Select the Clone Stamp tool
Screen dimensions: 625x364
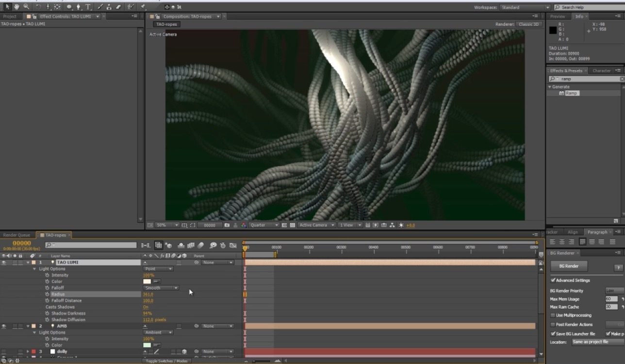pyautogui.click(x=109, y=7)
